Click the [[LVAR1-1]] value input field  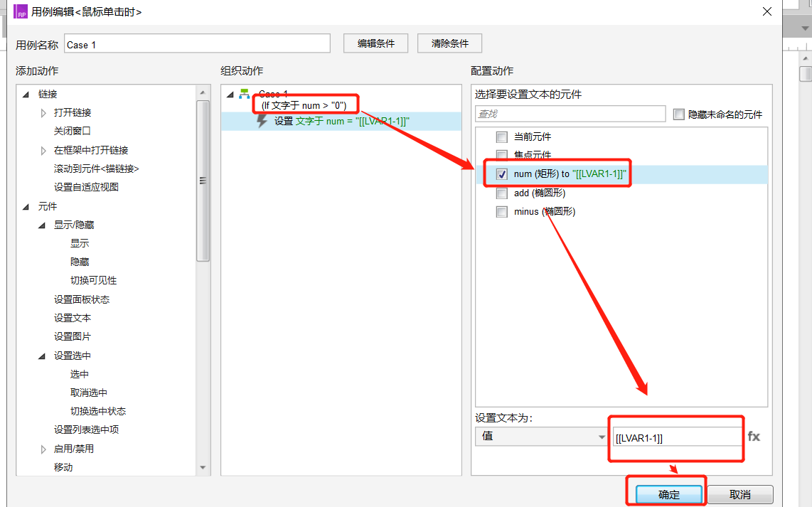(678, 437)
